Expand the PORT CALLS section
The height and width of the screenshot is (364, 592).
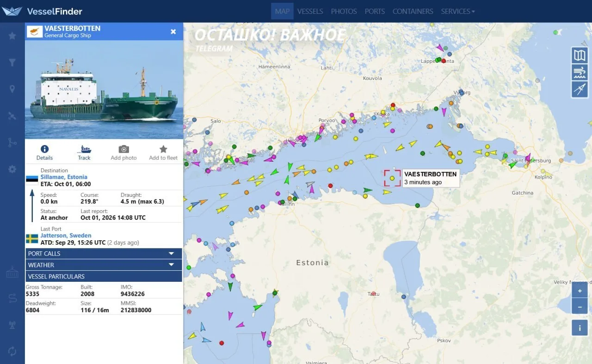[x=104, y=254]
